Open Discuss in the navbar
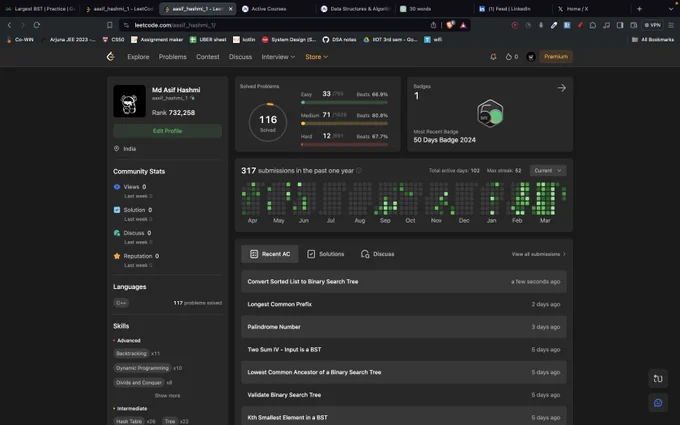This screenshot has height=425, width=680. 240,57
